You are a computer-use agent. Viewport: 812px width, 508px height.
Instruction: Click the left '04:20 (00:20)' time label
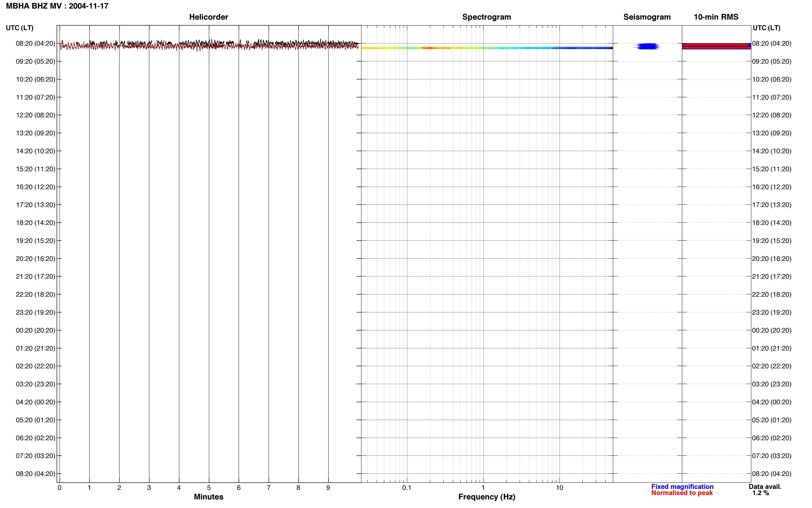(36, 402)
